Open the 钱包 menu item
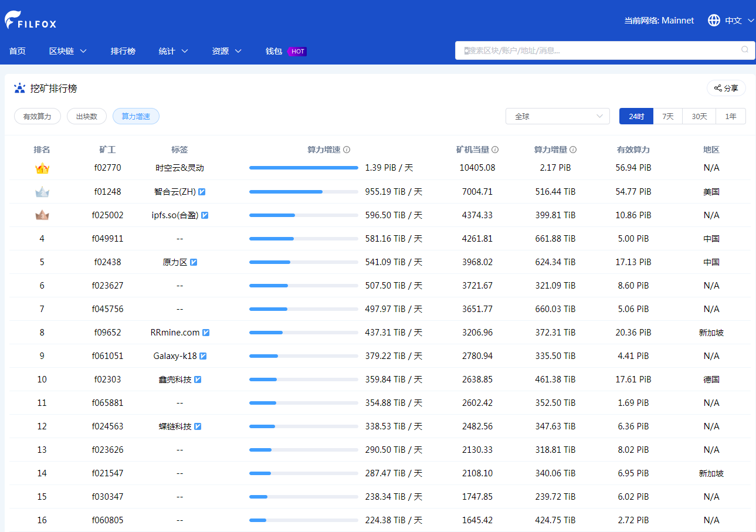 click(x=274, y=51)
